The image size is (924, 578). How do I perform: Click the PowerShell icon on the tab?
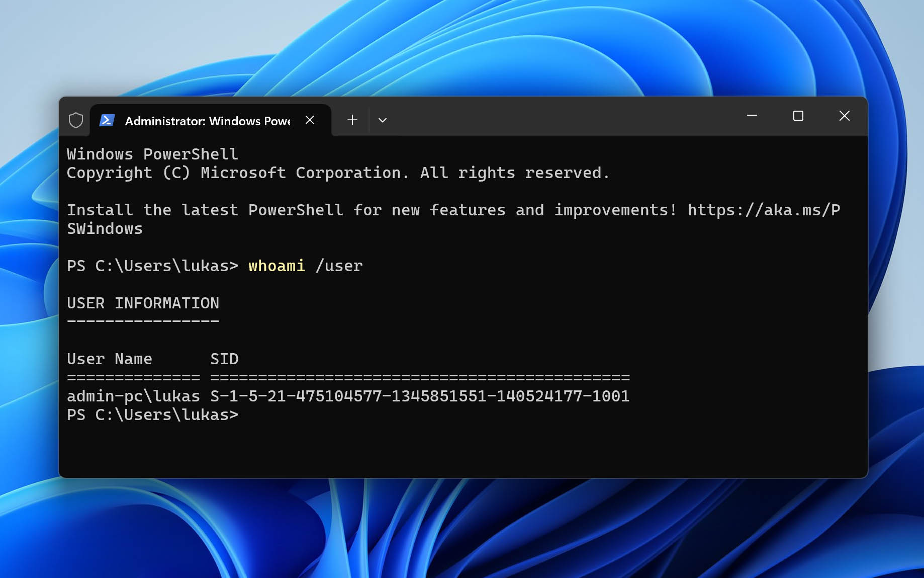107,120
